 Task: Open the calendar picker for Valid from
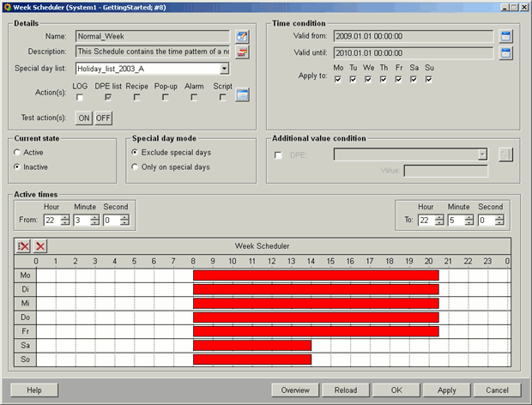point(505,37)
